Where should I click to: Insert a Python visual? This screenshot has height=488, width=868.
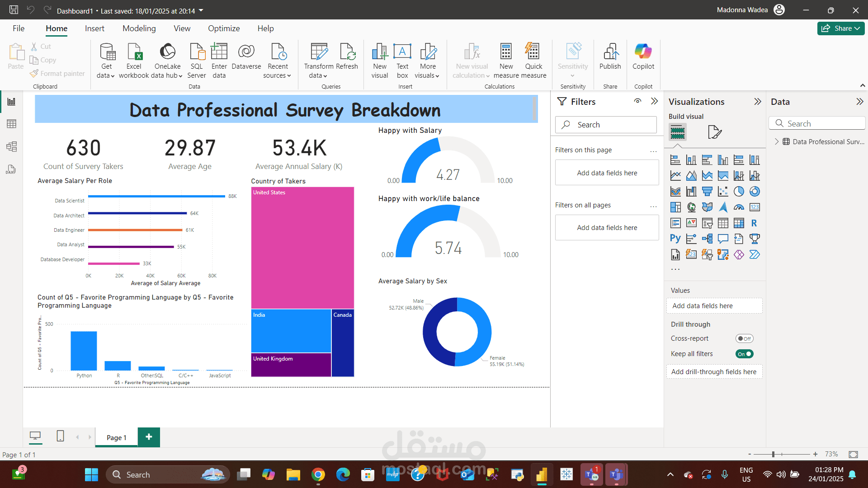tap(675, 239)
